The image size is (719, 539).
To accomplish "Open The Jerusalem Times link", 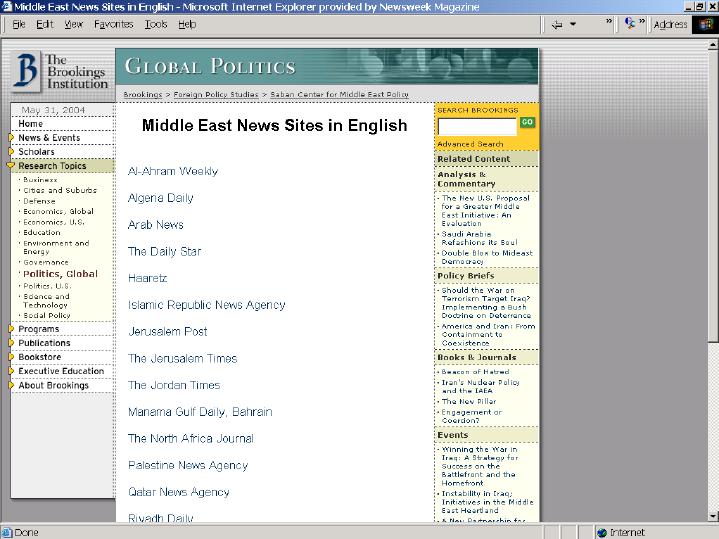I will [x=182, y=358].
